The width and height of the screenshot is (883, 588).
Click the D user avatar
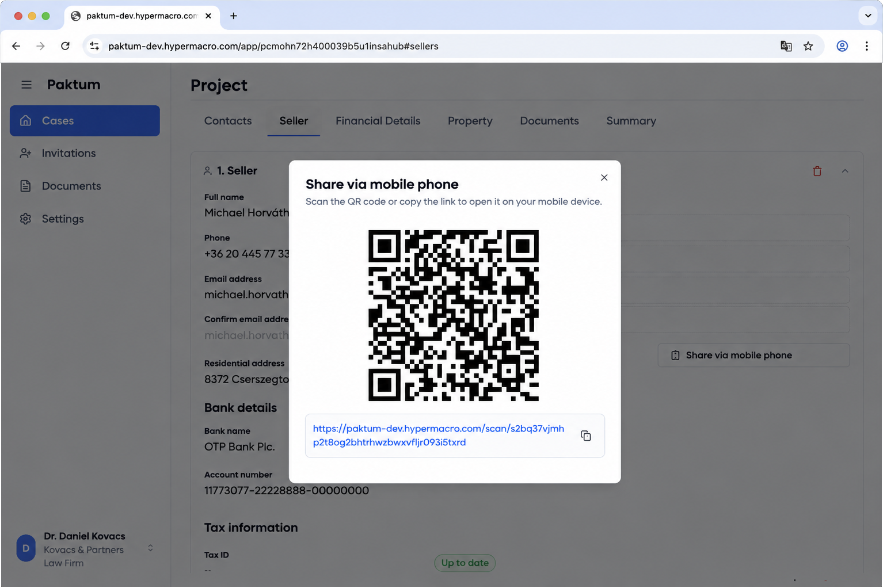click(x=26, y=549)
